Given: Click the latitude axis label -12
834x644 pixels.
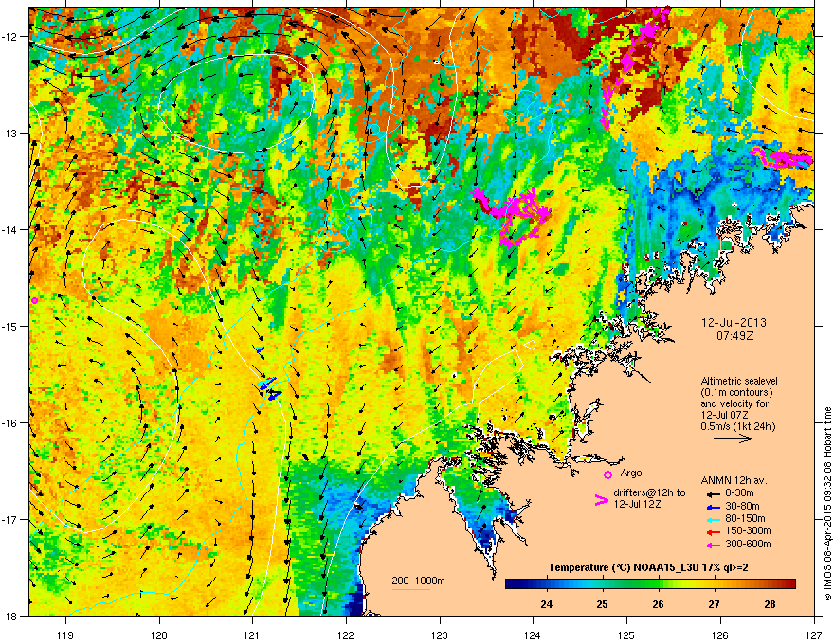Looking at the screenshot, I should [10, 37].
